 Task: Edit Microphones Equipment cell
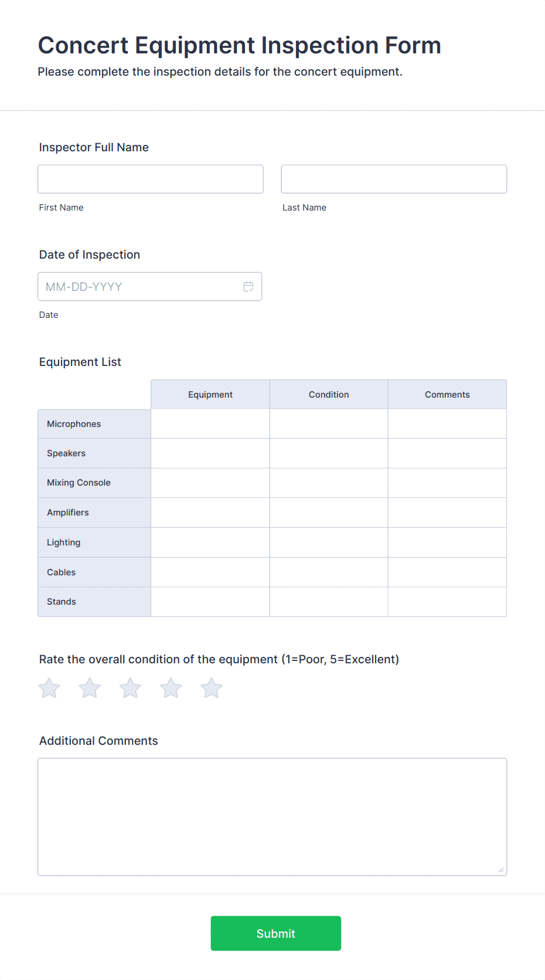click(210, 423)
